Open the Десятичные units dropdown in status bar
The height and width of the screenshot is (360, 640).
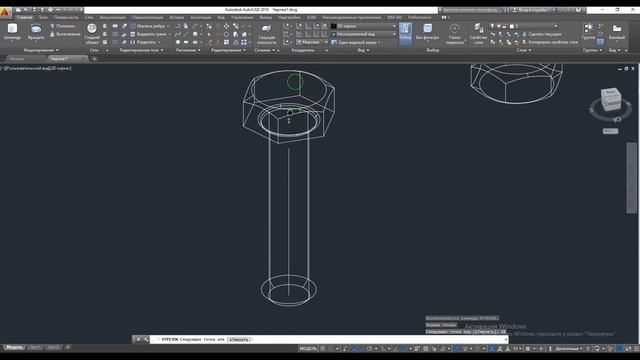pyautogui.click(x=569, y=349)
